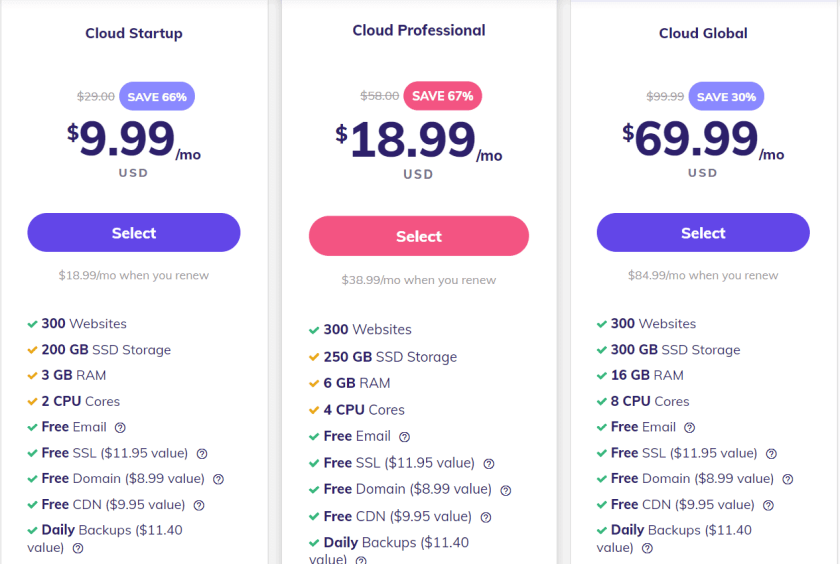Show Daily Backups info icon in Cloud Startup
The height and width of the screenshot is (564, 840).
click(x=78, y=548)
